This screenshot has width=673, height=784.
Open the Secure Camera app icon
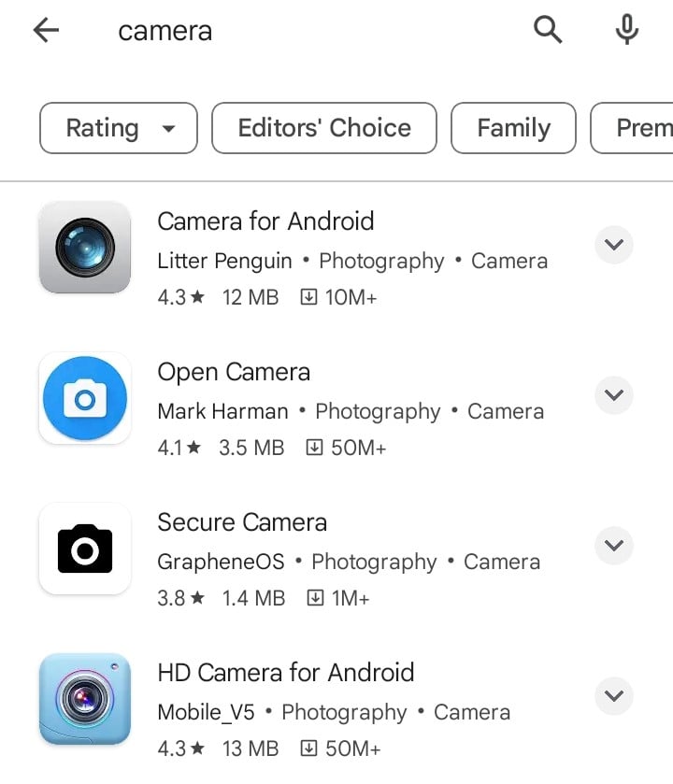point(85,549)
